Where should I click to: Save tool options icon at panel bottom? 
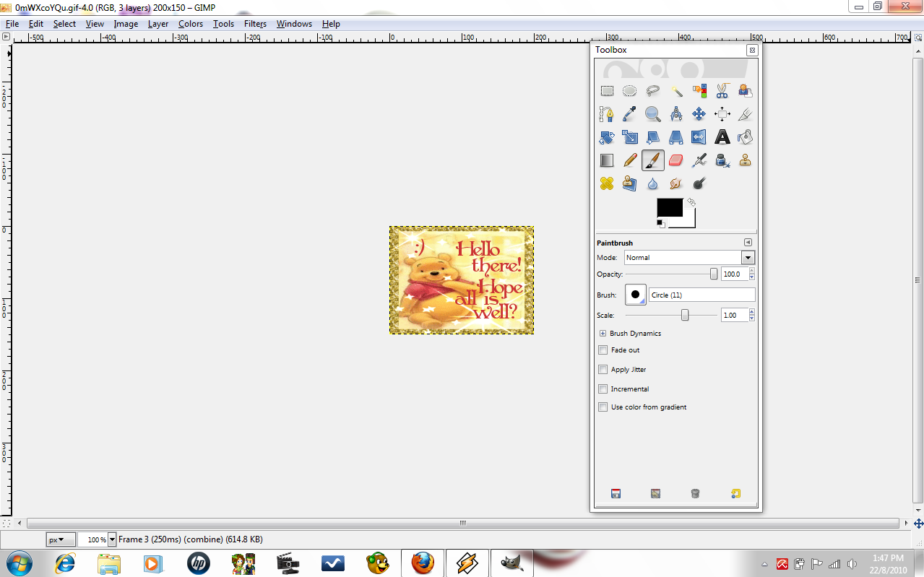coord(616,494)
